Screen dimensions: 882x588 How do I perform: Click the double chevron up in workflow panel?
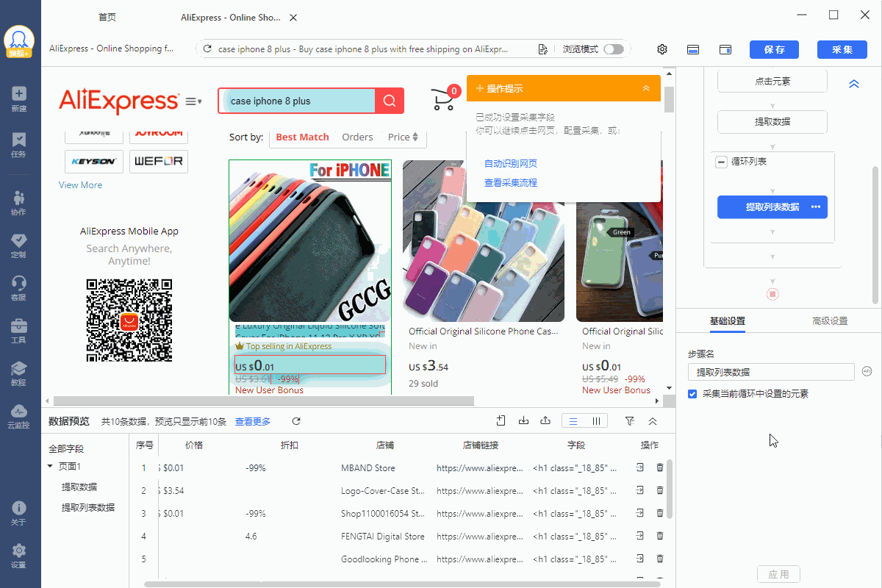pyautogui.click(x=854, y=84)
